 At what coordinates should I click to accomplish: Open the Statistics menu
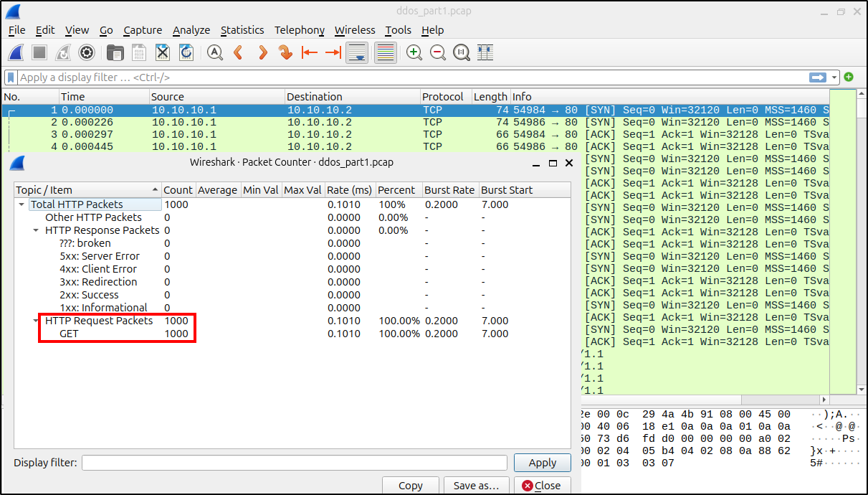click(242, 30)
